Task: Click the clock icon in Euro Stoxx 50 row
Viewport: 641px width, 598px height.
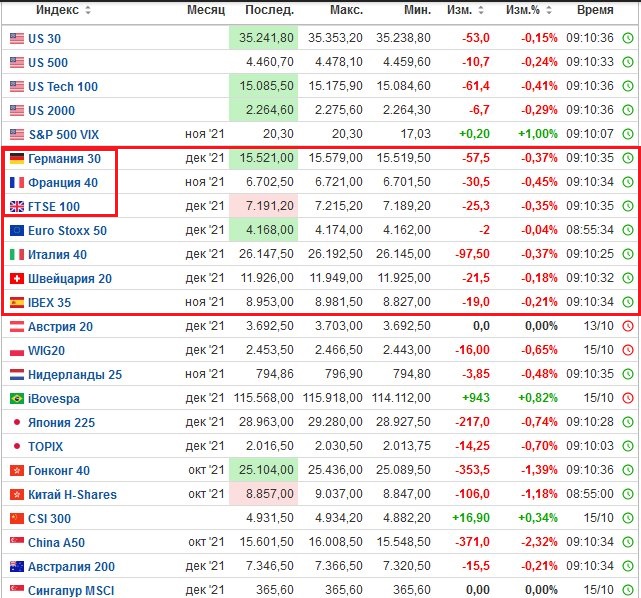Action: coord(628,230)
